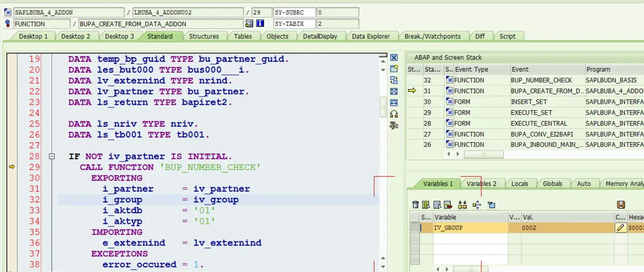Click the yellow execution arrow at line 29
This screenshot has width=644, height=272.
[x=12, y=167]
